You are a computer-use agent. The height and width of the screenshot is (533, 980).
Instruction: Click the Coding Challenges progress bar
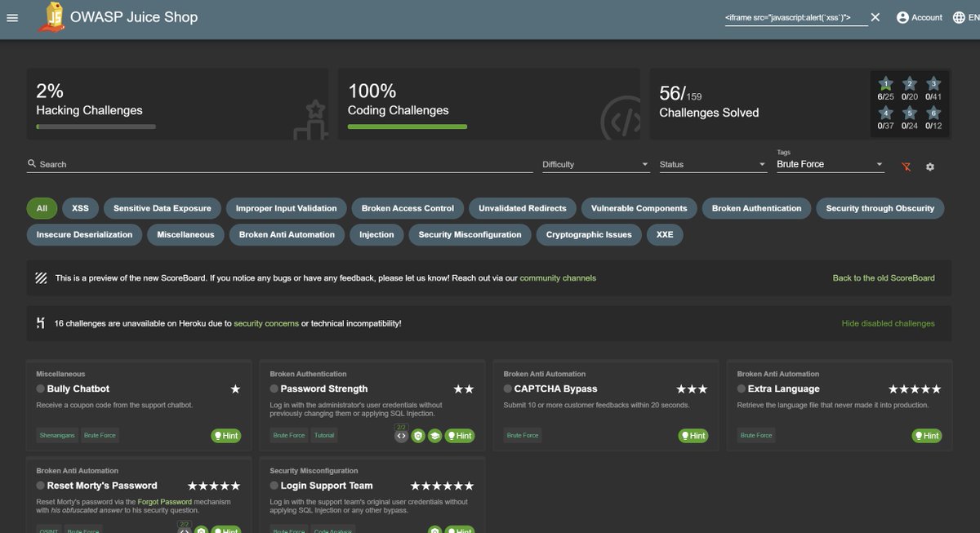[x=408, y=127]
